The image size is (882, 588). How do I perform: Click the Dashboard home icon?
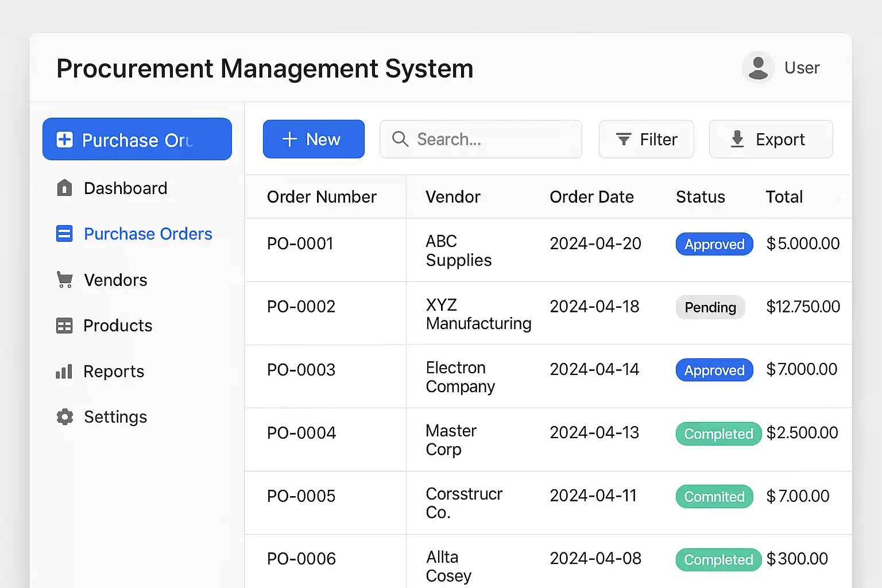[64, 188]
